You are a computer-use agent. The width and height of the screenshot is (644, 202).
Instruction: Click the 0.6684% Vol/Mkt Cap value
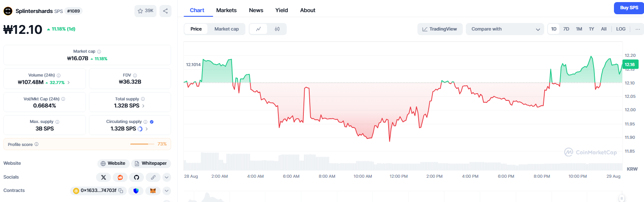45,106
